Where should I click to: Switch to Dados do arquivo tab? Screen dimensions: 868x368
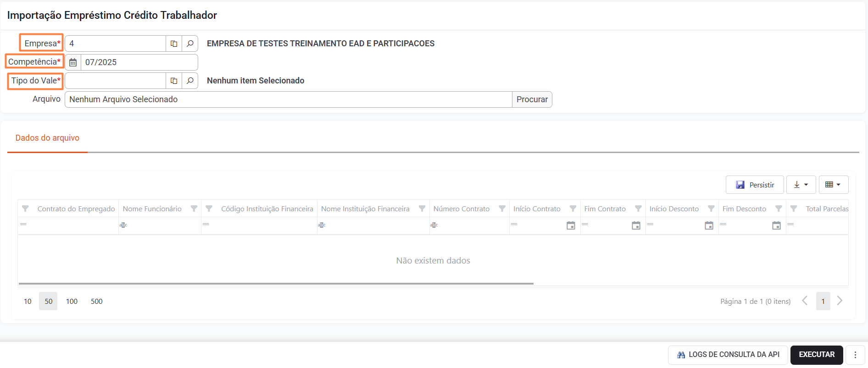point(47,138)
